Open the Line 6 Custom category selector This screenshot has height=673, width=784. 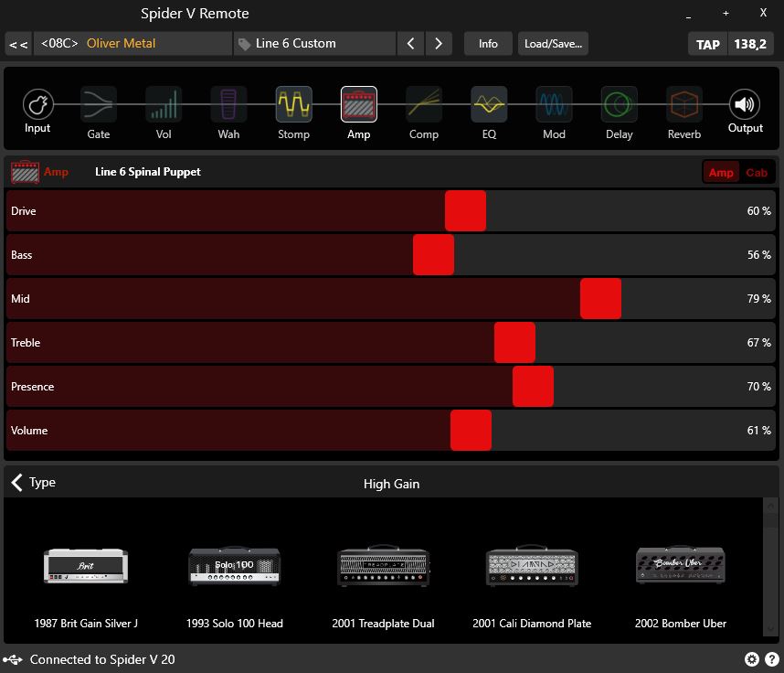(x=315, y=44)
